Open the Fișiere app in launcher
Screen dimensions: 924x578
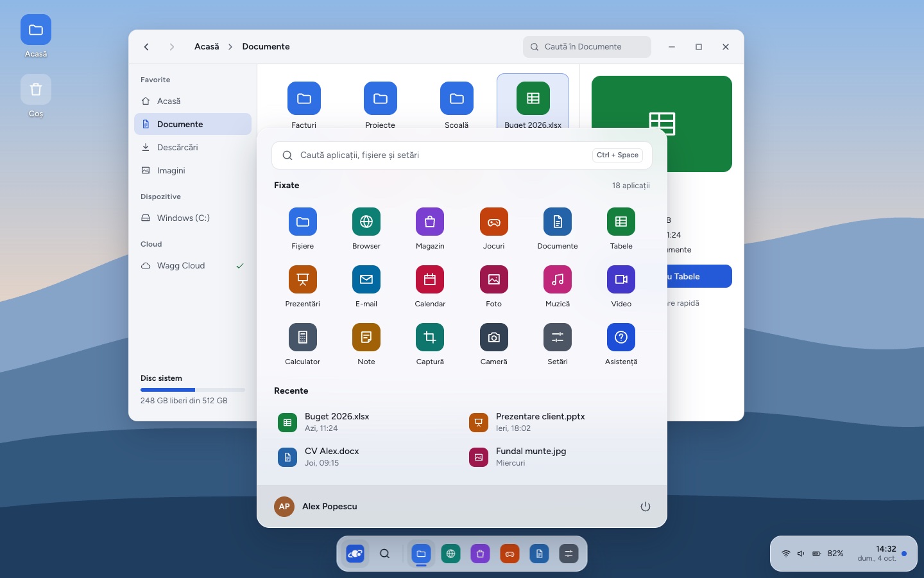pyautogui.click(x=302, y=229)
